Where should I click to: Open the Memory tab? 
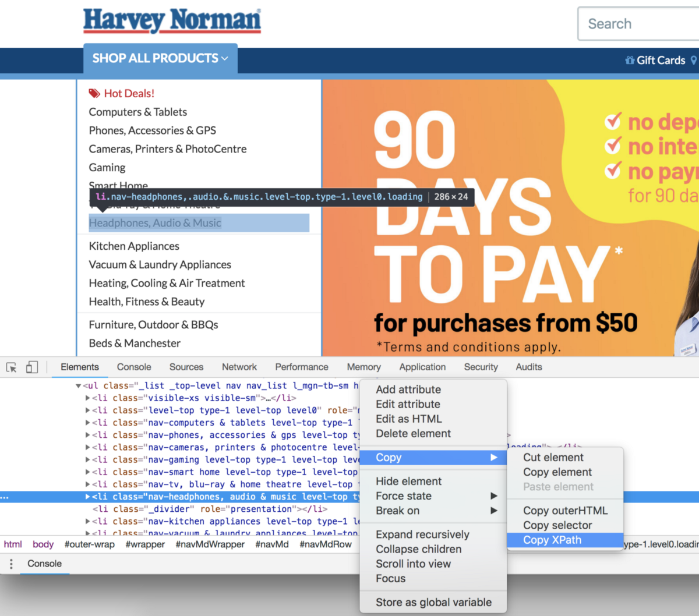(x=364, y=367)
